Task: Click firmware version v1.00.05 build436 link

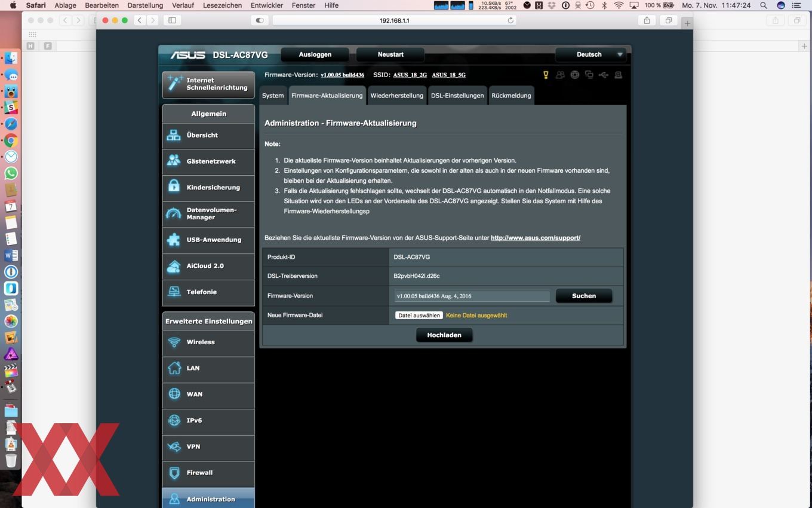Action: [342, 75]
